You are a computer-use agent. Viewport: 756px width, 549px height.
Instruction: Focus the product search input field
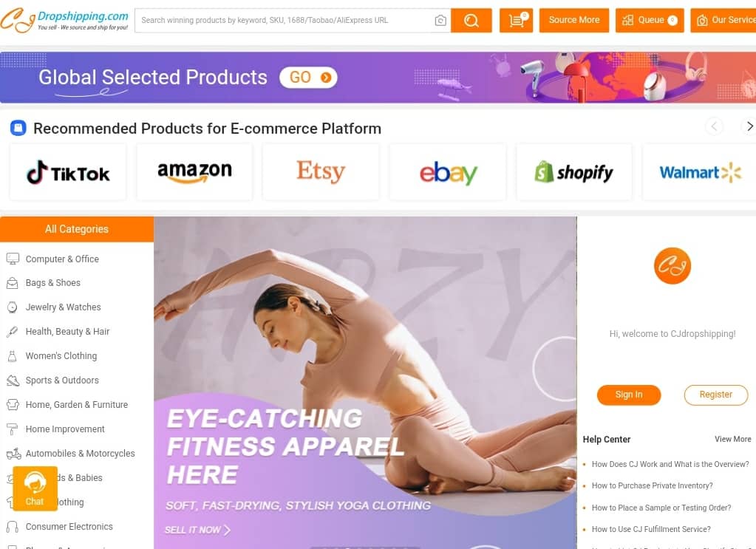[x=285, y=20]
